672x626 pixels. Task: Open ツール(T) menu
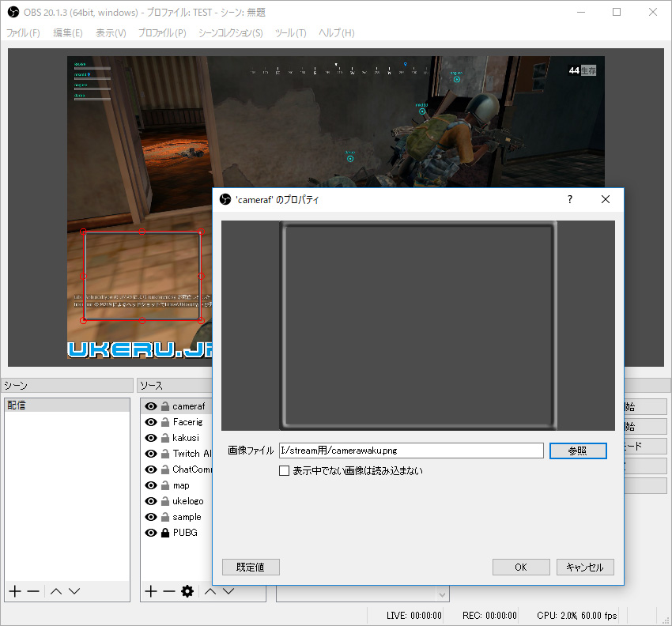point(291,33)
